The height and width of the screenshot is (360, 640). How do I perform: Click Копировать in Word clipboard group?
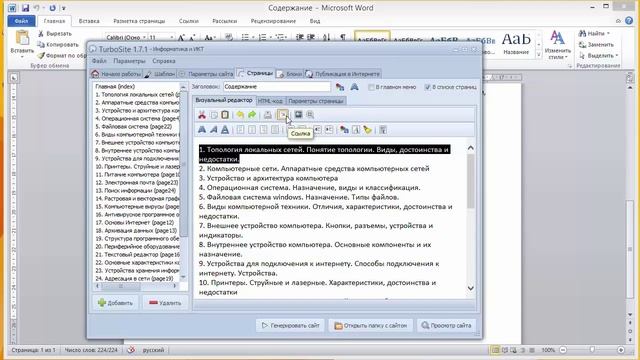58,44
